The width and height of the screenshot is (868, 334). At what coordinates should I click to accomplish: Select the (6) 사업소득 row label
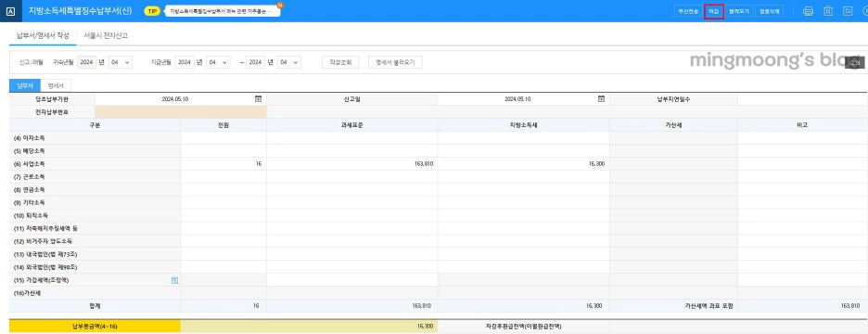pos(30,164)
